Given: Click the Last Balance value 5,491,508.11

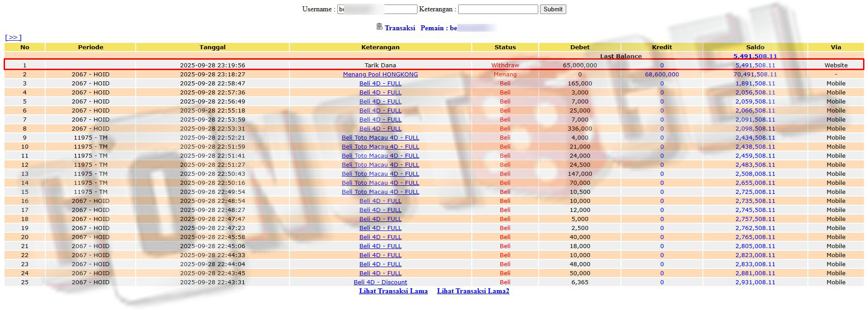Looking at the screenshot, I should point(755,56).
